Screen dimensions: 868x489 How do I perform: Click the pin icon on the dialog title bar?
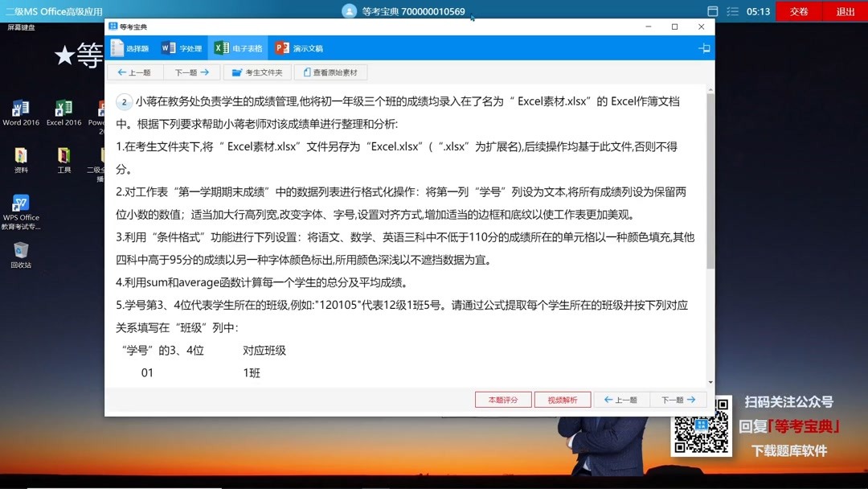[704, 47]
